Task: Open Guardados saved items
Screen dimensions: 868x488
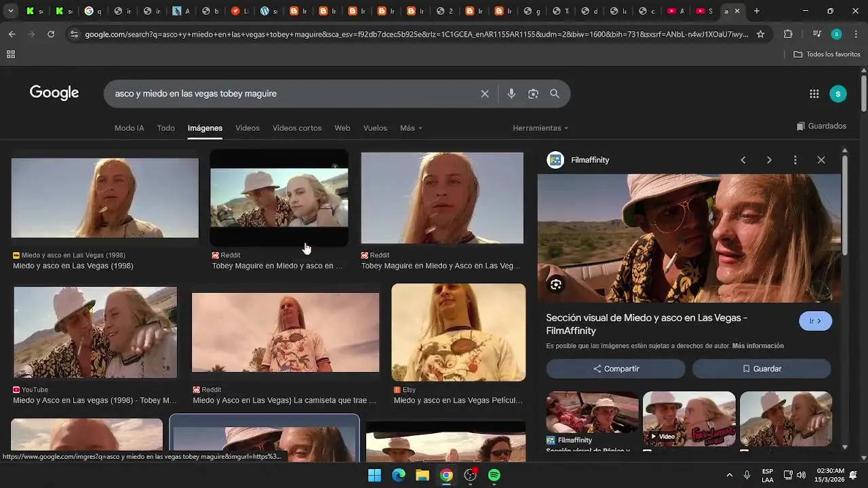Action: [x=821, y=126]
